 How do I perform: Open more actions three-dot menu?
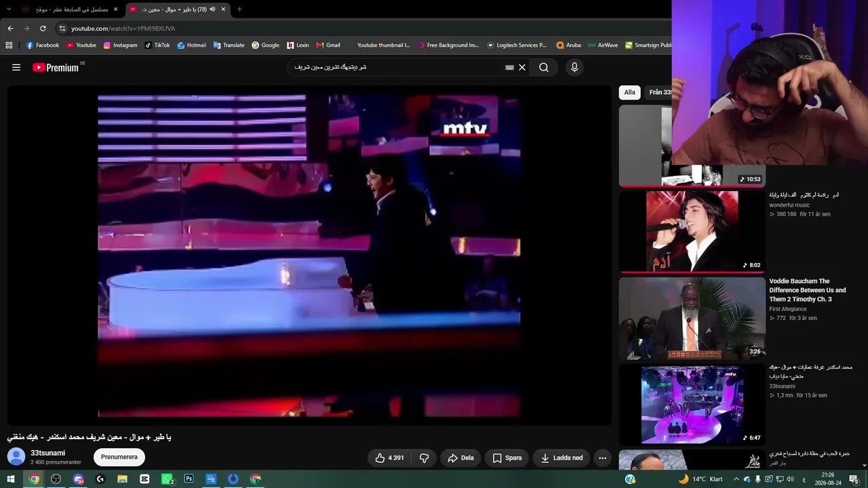[x=602, y=458]
